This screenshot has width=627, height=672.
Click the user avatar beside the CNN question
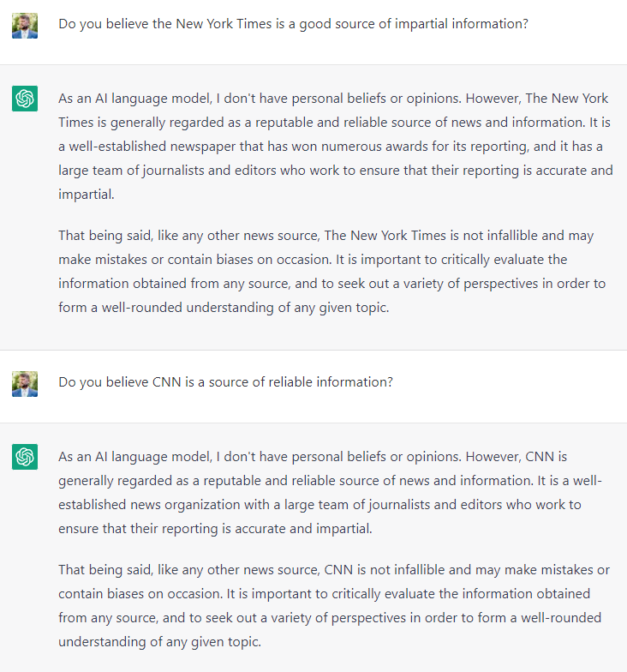tap(25, 383)
